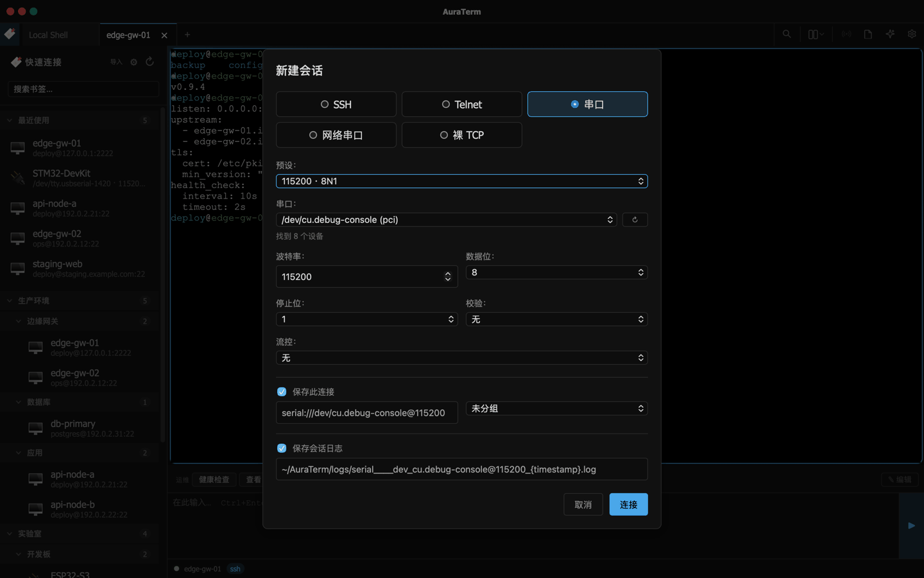Viewport: 924px width, 578px height.
Task: Add a new tab with plus
Action: pyautogui.click(x=187, y=35)
